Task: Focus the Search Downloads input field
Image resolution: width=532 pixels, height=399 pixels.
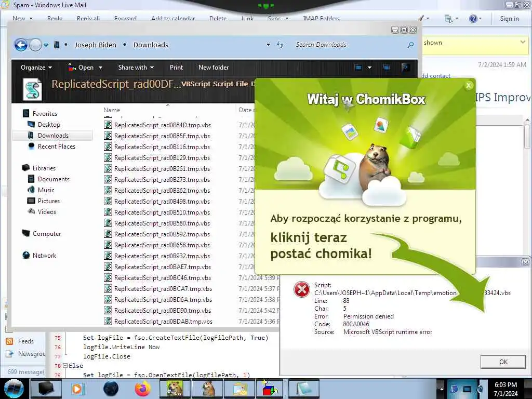Action: [350, 45]
